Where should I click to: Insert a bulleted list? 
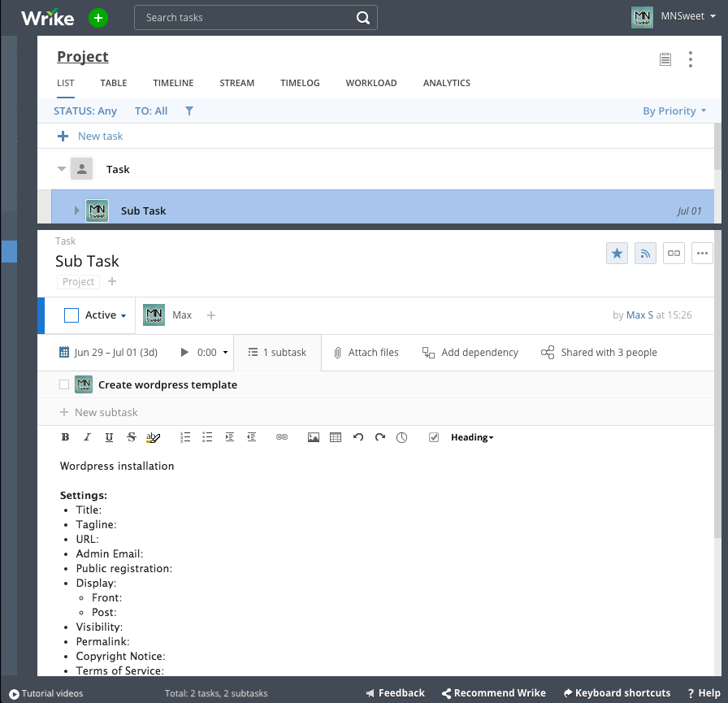[x=207, y=437]
